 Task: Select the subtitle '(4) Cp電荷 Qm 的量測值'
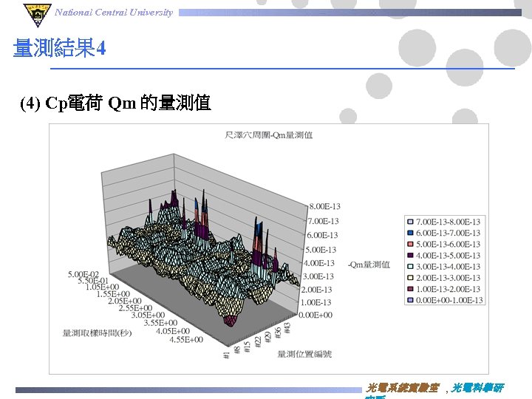(x=115, y=103)
